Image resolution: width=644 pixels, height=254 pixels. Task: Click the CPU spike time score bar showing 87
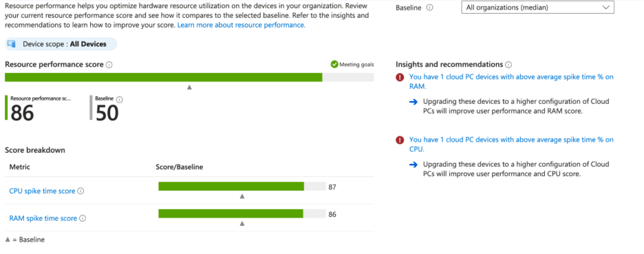(242, 187)
